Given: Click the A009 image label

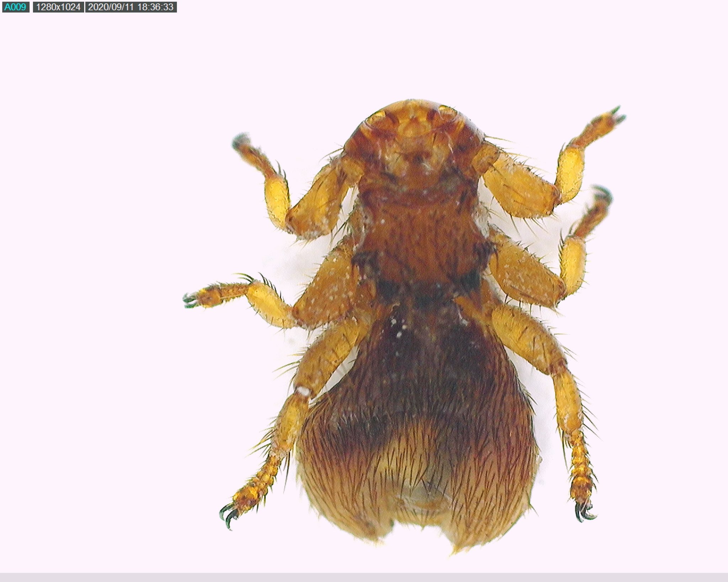Looking at the screenshot, I should [x=16, y=7].
